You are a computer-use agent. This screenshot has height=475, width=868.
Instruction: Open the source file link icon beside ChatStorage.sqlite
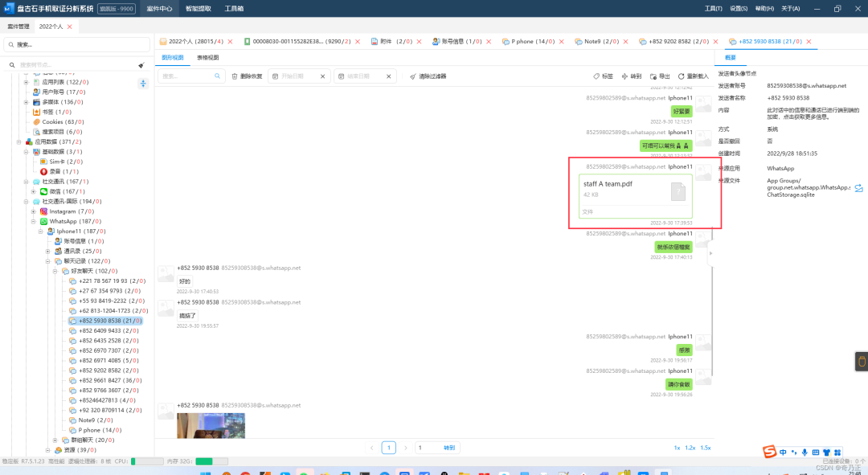858,189
